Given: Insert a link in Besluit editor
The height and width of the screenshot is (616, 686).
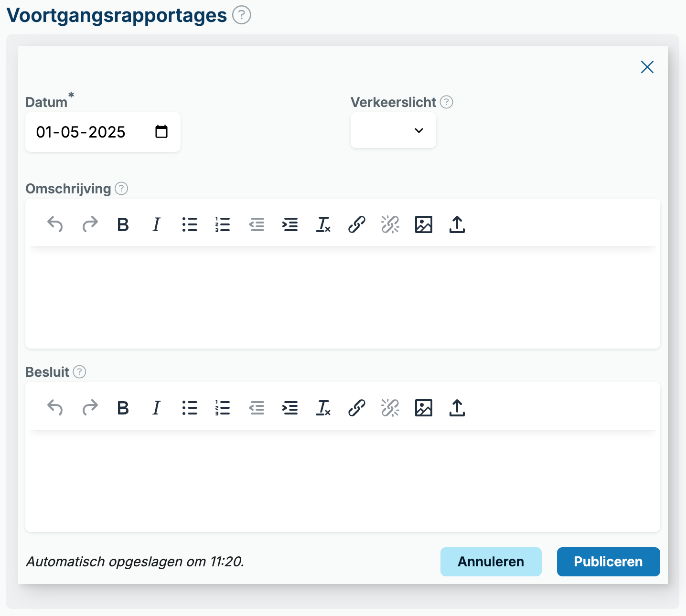Looking at the screenshot, I should click(357, 407).
